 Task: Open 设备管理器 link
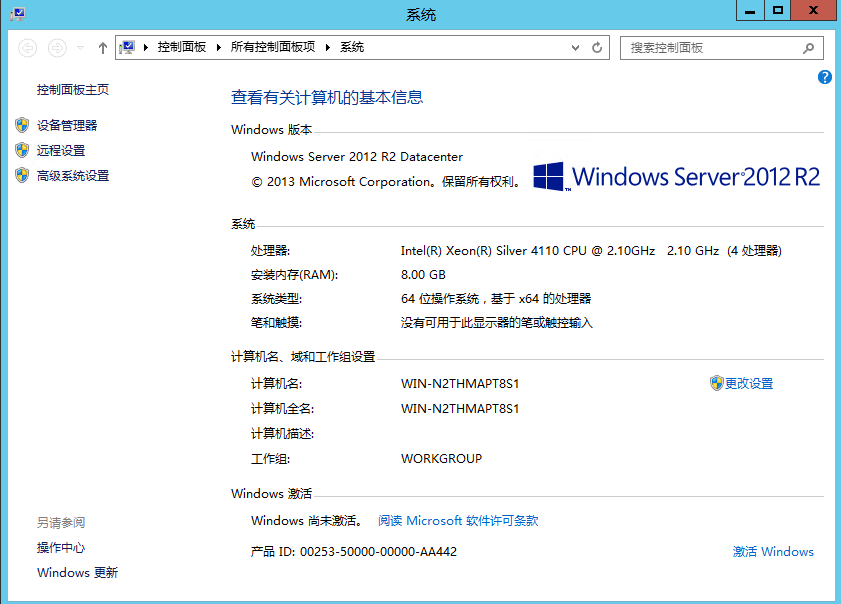[x=67, y=126]
